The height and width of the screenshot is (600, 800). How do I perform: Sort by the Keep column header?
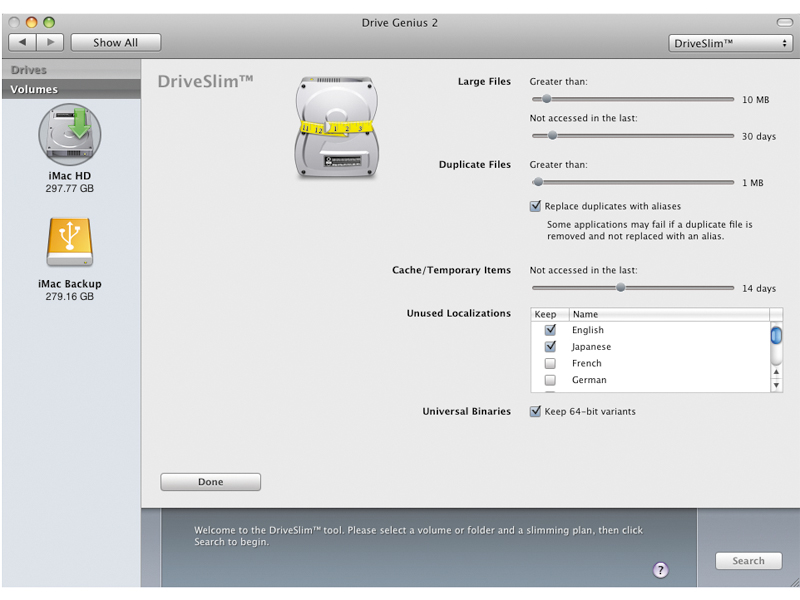pyautogui.click(x=550, y=314)
